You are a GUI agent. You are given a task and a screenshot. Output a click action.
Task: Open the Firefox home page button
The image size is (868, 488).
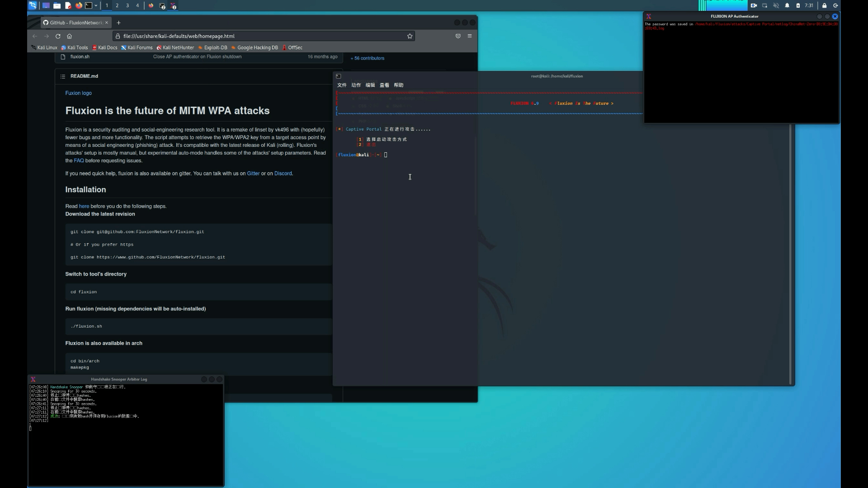pyautogui.click(x=69, y=36)
